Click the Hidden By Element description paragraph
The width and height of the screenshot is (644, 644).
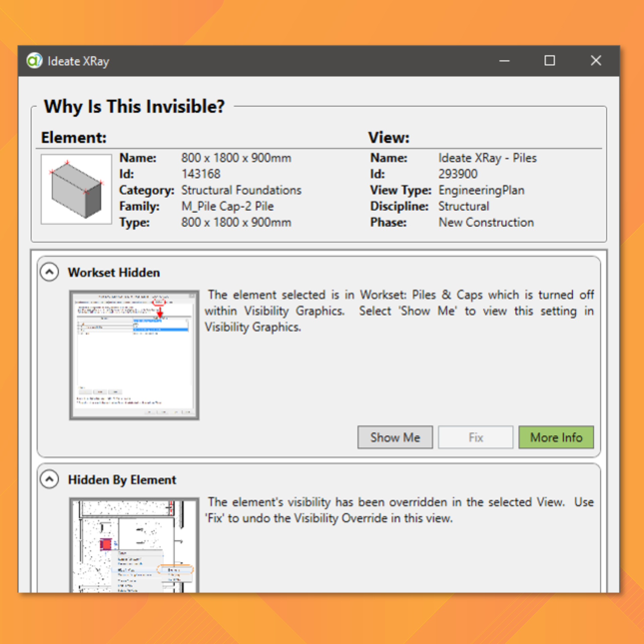(399, 510)
